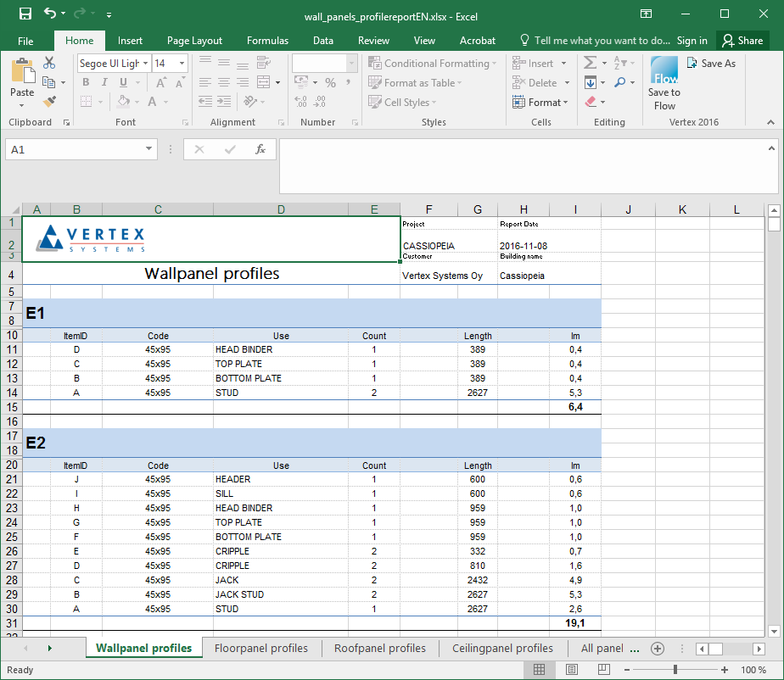This screenshot has width=784, height=680.
Task: Click the AutoSum sigma icon
Action: [591, 64]
